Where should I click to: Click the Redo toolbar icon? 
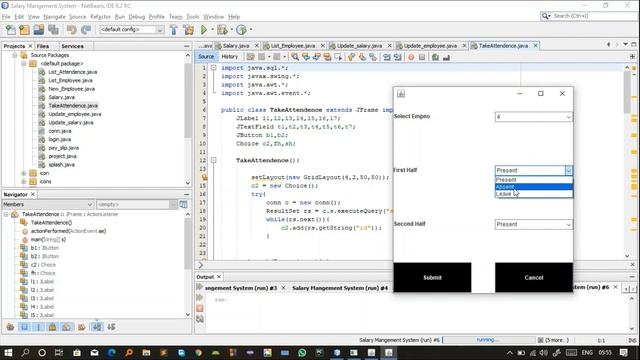point(86,29)
